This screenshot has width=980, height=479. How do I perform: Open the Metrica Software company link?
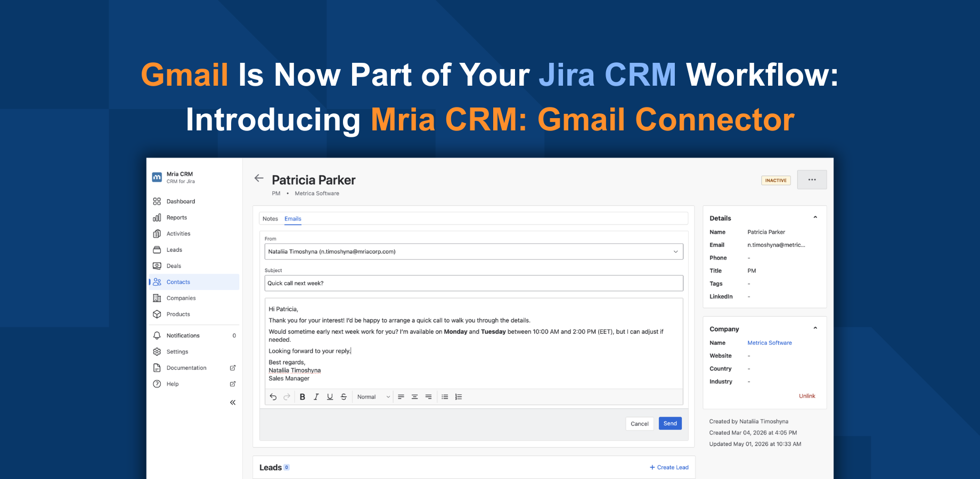(770, 343)
